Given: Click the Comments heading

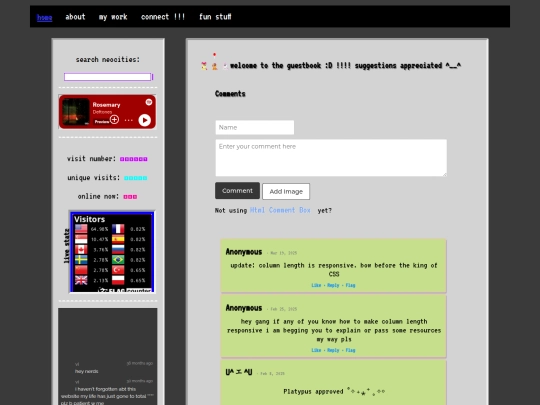Looking at the screenshot, I should (230, 94).
